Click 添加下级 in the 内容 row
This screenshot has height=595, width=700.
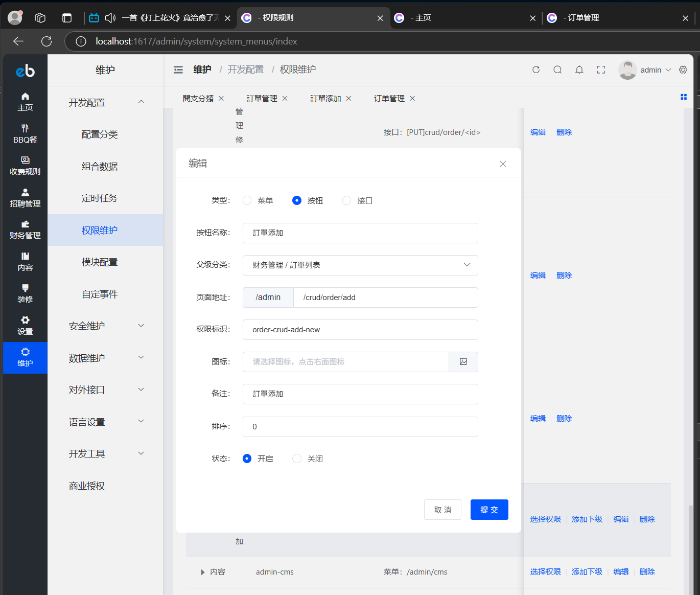coord(587,571)
